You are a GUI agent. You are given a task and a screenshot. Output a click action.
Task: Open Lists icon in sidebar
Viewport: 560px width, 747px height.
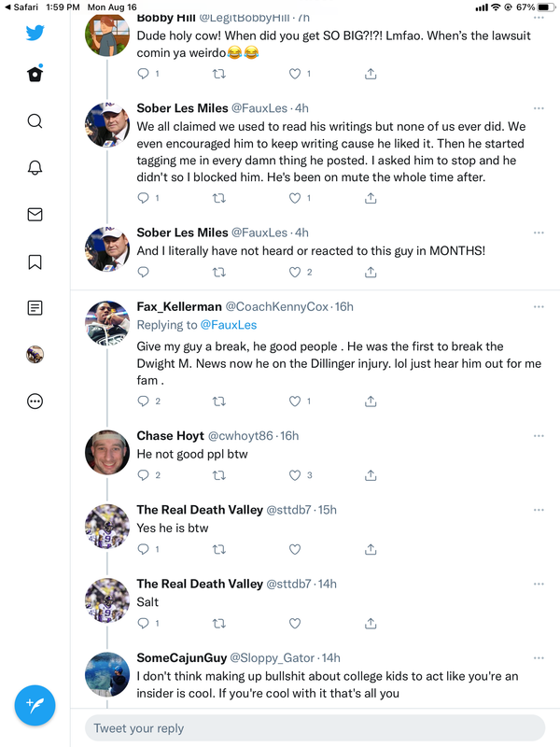tap(35, 308)
